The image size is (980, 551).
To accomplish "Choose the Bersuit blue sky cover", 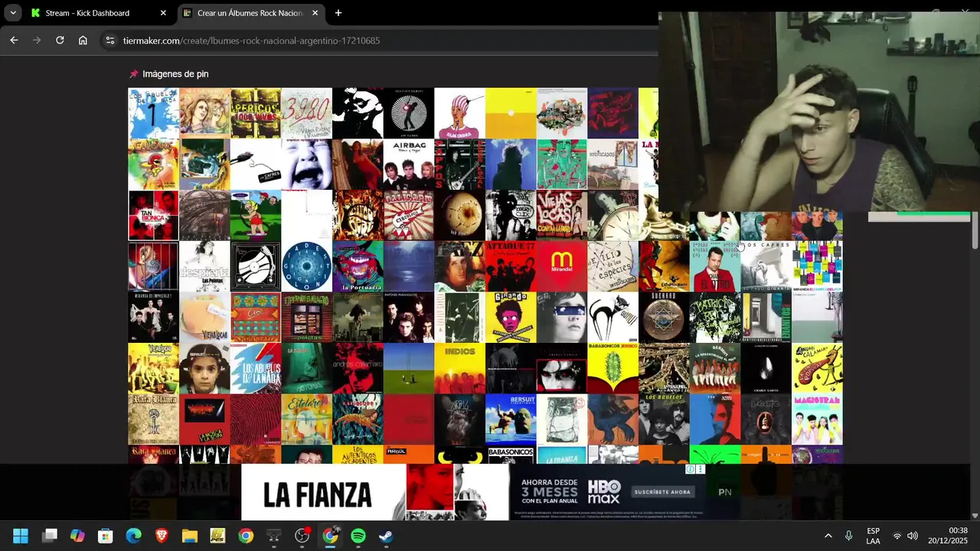I will pos(511,419).
